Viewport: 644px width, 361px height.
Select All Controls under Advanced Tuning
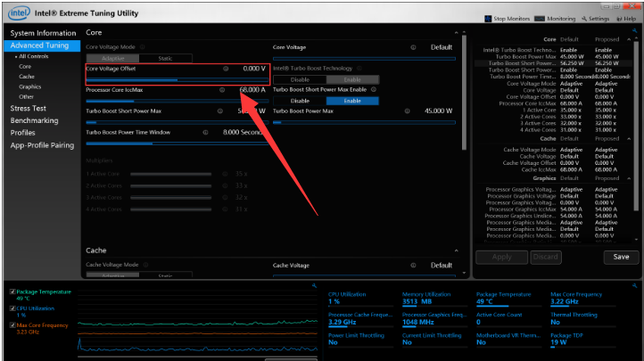coord(33,56)
